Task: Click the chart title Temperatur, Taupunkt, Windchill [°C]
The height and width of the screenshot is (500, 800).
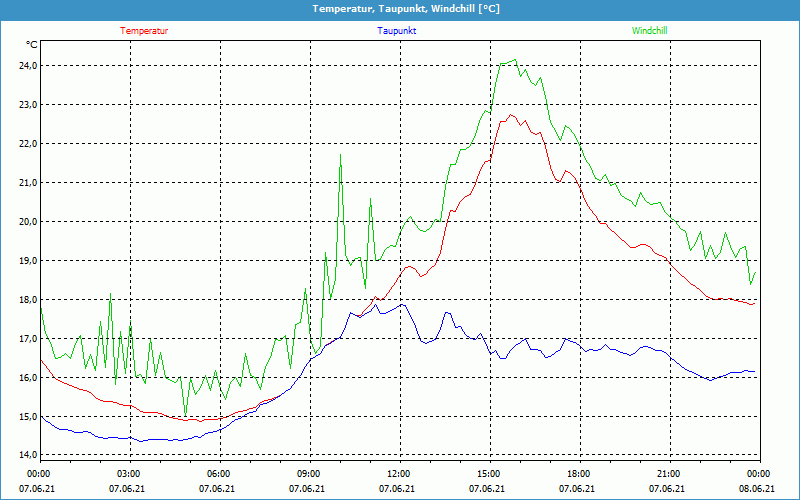Action: click(x=406, y=9)
